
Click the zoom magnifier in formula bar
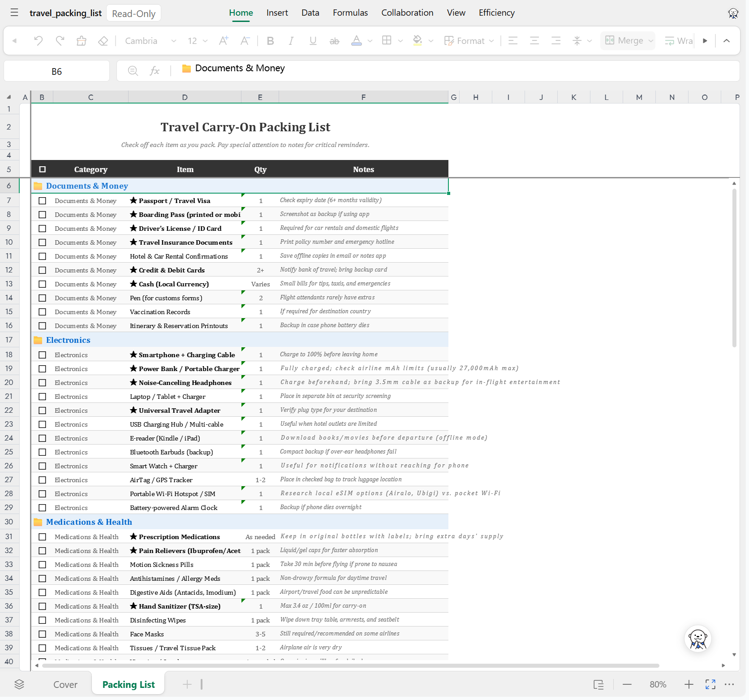(x=133, y=71)
